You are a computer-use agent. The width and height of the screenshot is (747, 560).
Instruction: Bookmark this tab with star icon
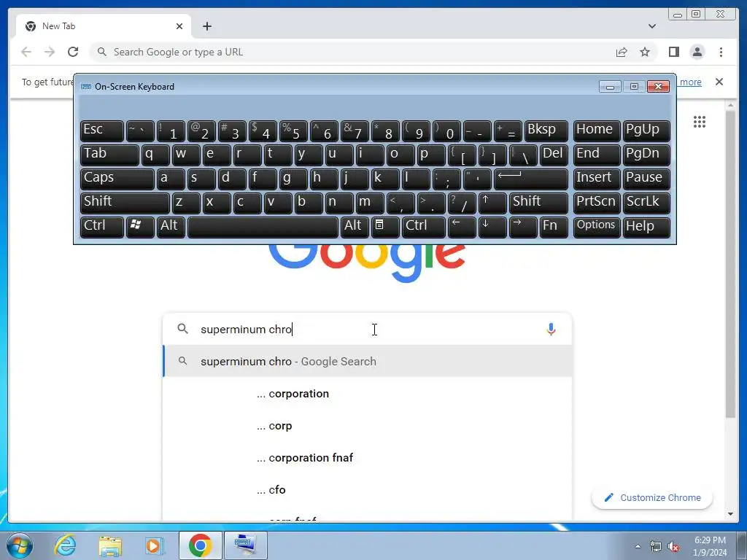point(645,52)
